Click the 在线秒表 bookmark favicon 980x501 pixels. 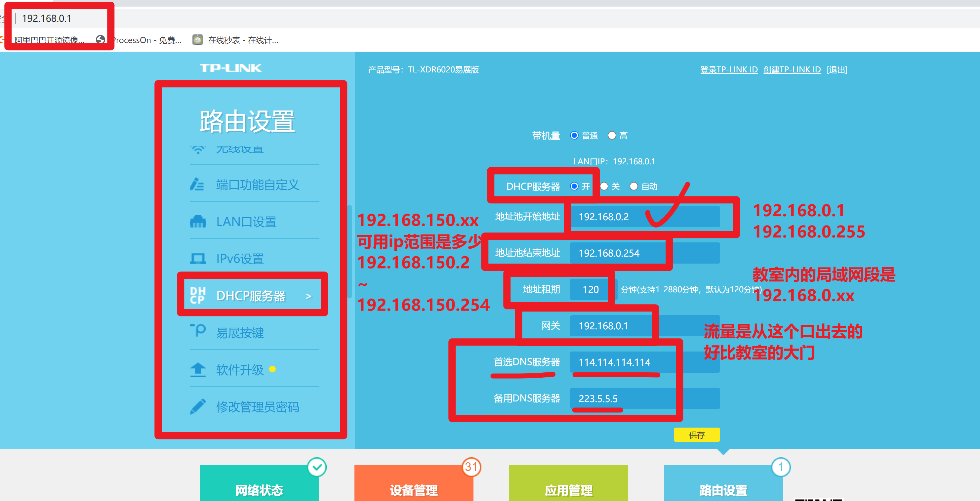tap(197, 40)
